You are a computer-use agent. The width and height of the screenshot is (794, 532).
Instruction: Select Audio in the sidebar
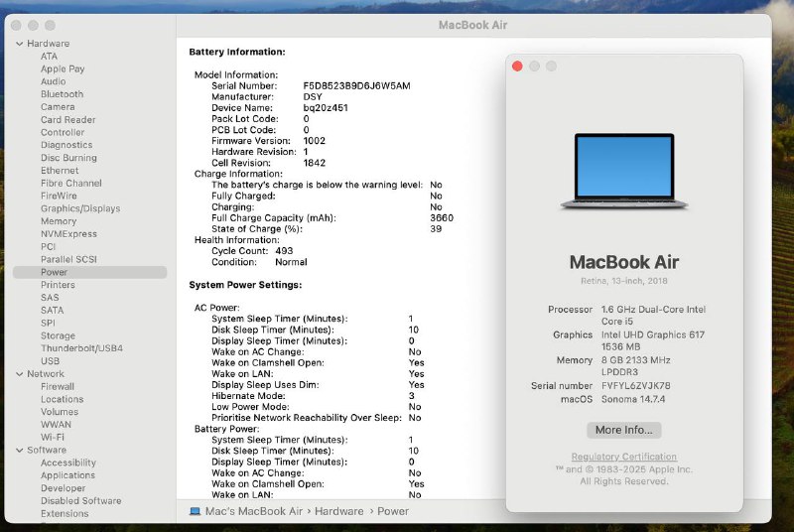(54, 81)
